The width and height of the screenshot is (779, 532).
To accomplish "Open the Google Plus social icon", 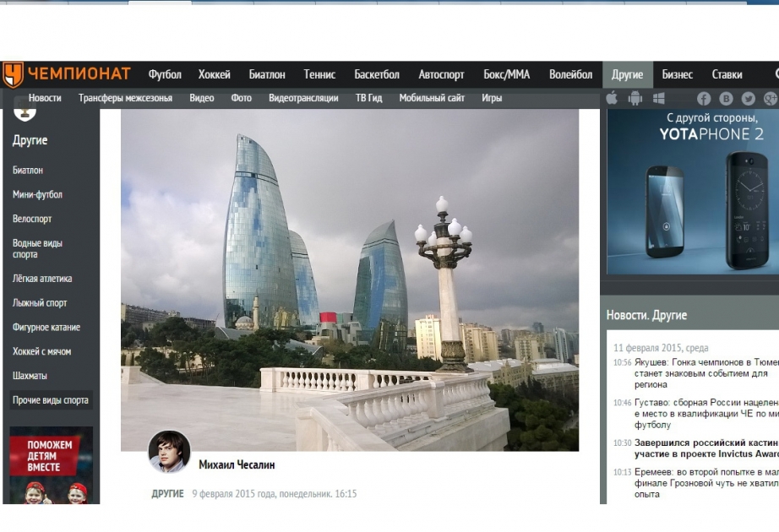I will pyautogui.click(x=770, y=98).
